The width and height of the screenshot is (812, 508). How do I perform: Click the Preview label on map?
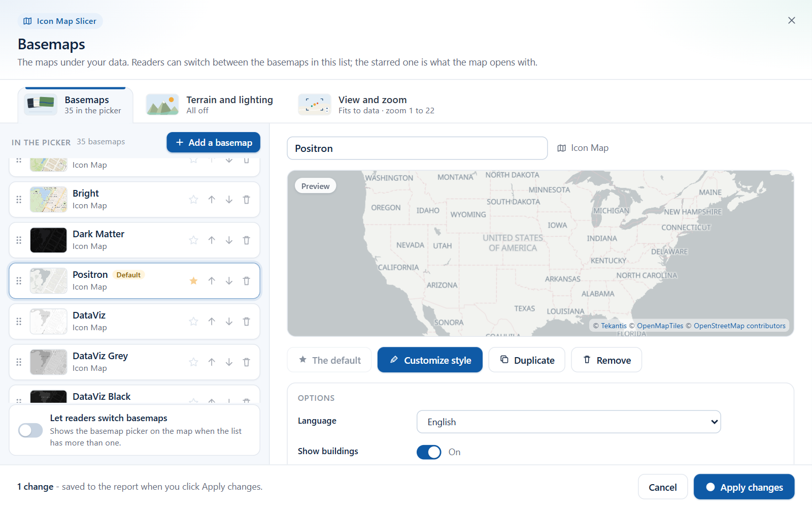click(315, 186)
